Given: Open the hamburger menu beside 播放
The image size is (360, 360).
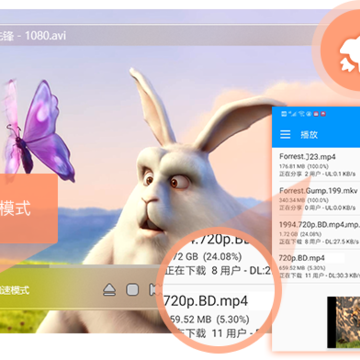Looking at the screenshot, I should [285, 135].
